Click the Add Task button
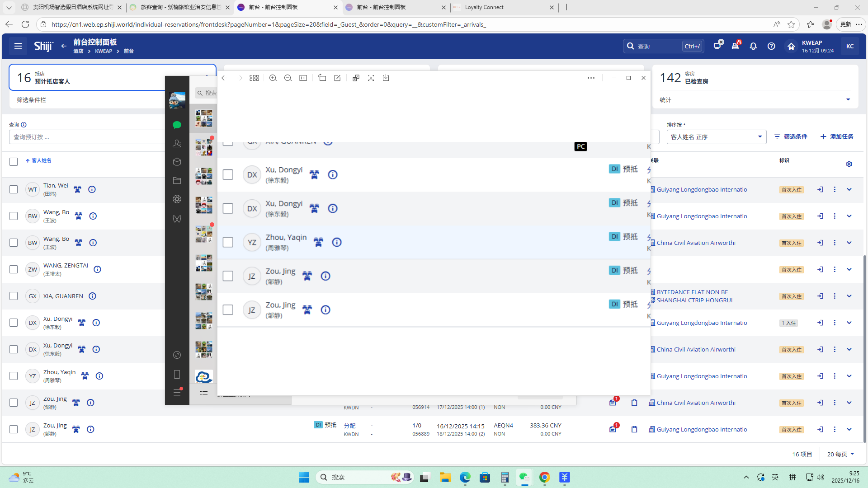 point(837,136)
